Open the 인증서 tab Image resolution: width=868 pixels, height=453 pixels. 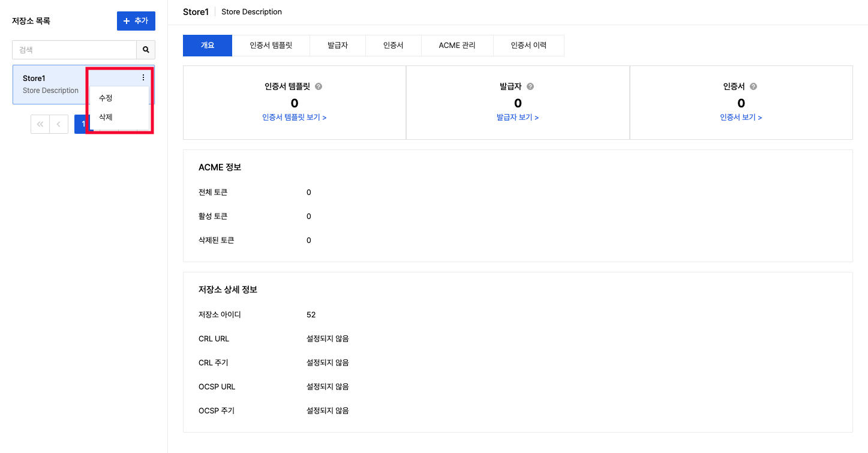coord(393,46)
